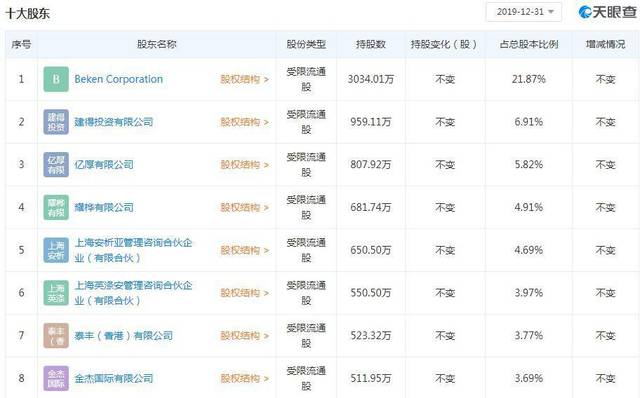Screen dimensions: 640x398
Task: Select the 807.92万 shareholding cell
Action: (371, 165)
